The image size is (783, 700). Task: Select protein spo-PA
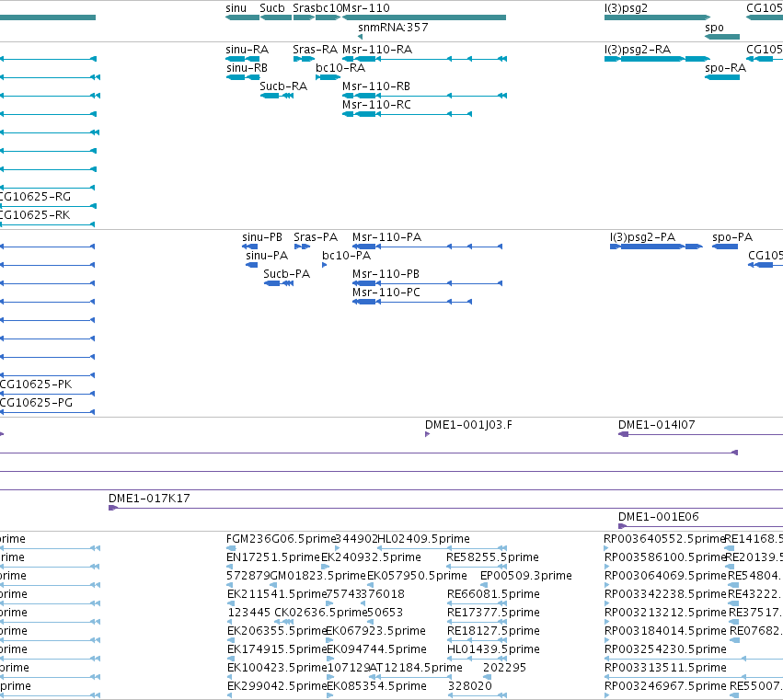click(732, 237)
